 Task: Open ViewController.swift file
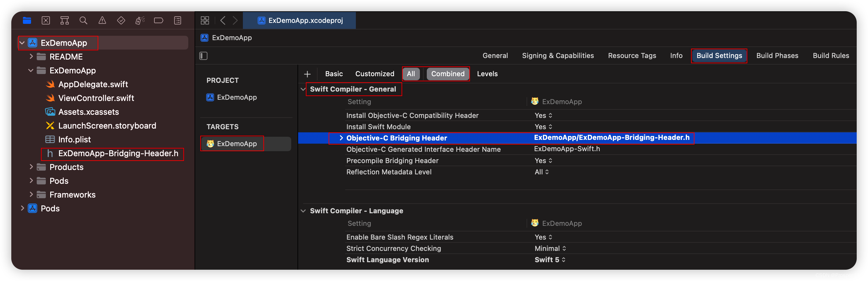tap(96, 98)
